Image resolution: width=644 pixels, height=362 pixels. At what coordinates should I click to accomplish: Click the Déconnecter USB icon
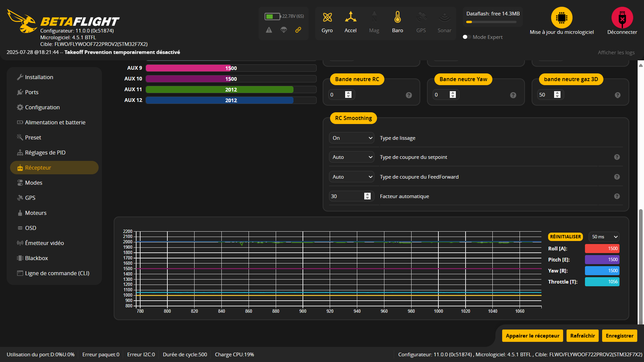tap(622, 17)
